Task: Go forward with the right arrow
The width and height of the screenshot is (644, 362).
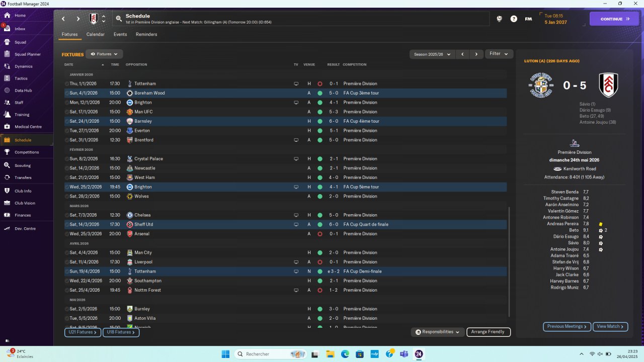Action: click(78, 19)
